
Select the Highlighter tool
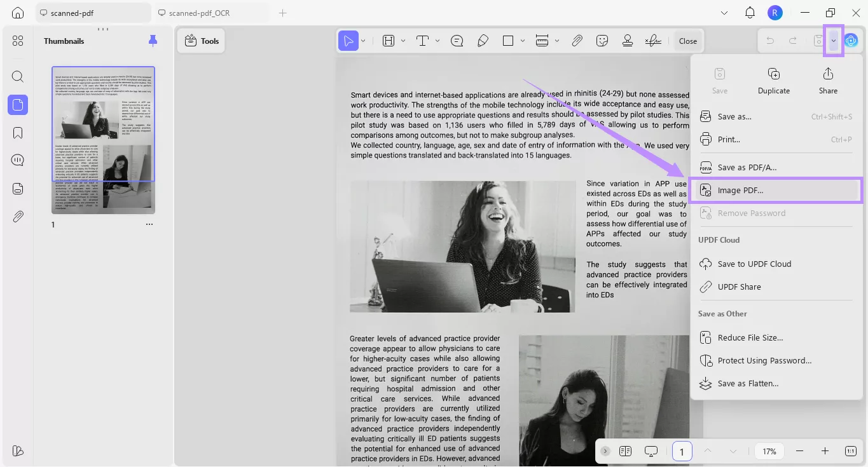483,40
